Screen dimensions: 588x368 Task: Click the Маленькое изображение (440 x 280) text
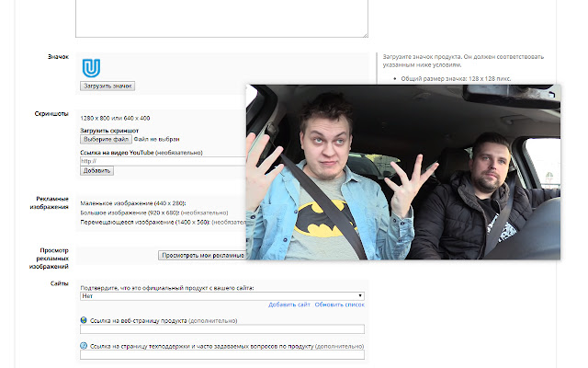133,203
